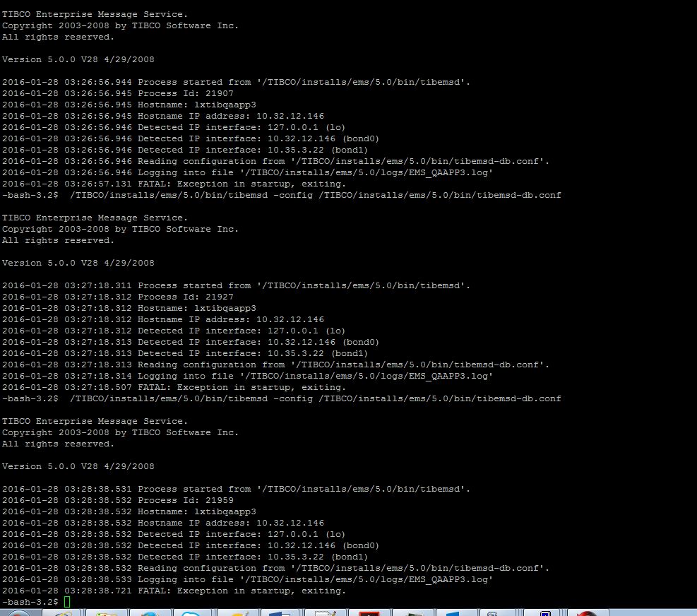Click the 03:27:18.312 'Hostname IP address: 10.32.12.146' line
697x616 pixels.
click(163, 319)
